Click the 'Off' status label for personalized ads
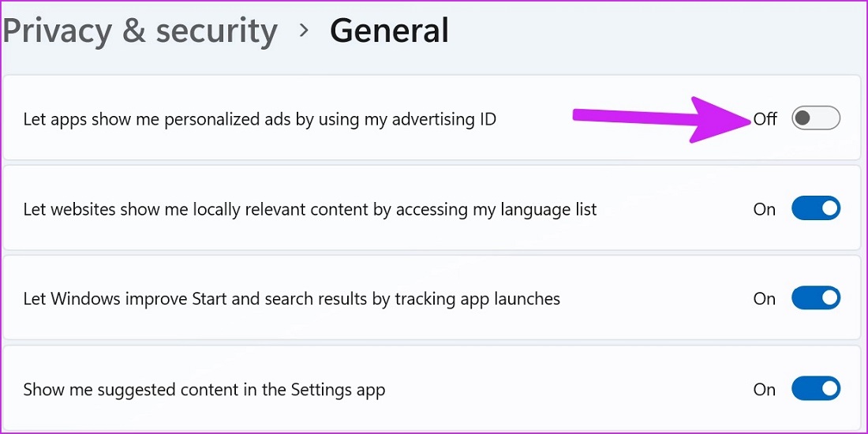This screenshot has height=434, width=868. 765,119
